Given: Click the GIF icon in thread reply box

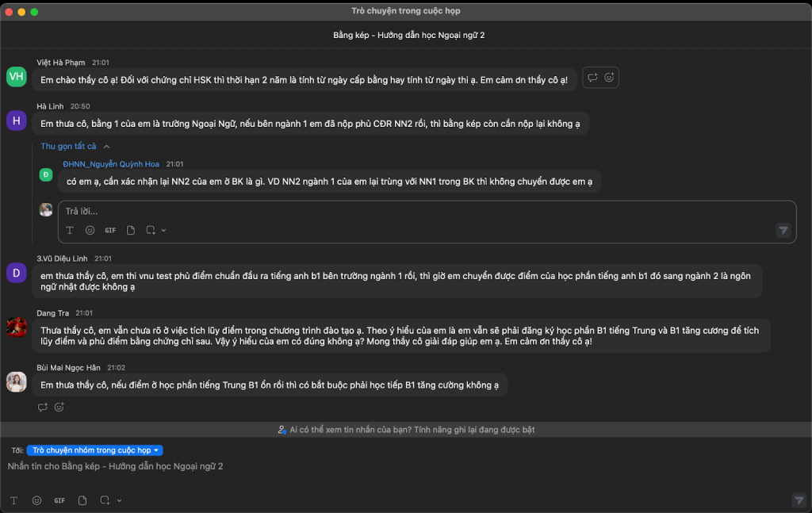Looking at the screenshot, I should tap(110, 230).
